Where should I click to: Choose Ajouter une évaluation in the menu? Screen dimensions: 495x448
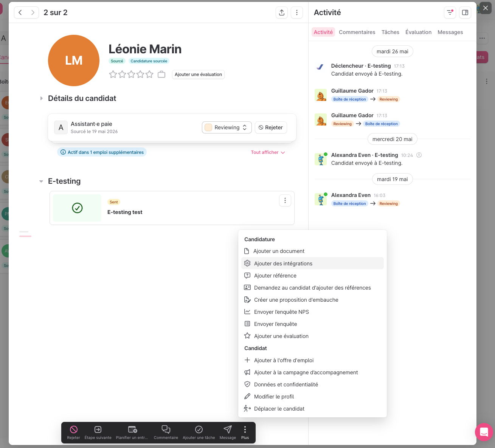(x=312, y=336)
